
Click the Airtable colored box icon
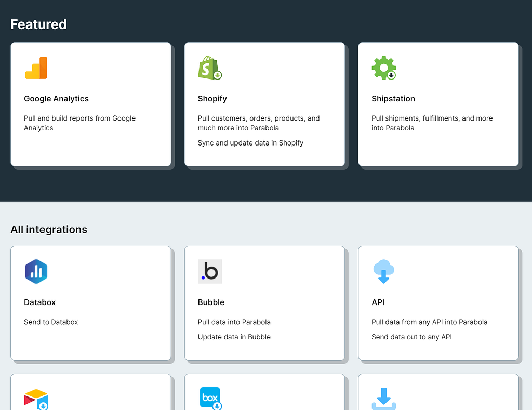[x=36, y=400]
